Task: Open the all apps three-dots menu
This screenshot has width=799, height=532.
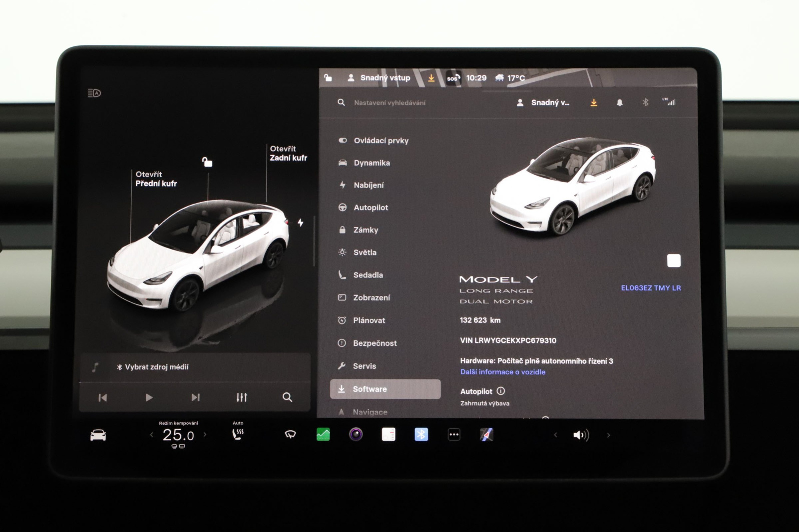Action: point(454,435)
